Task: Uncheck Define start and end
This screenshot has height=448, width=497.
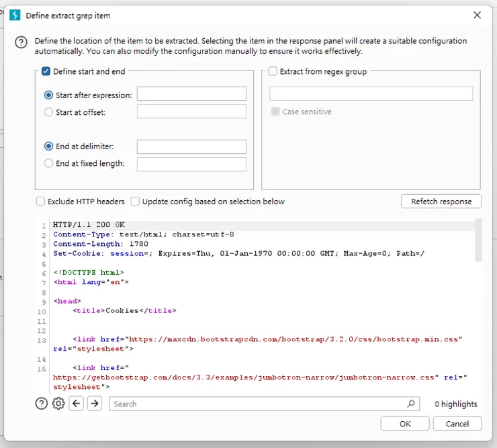Action: tap(46, 71)
